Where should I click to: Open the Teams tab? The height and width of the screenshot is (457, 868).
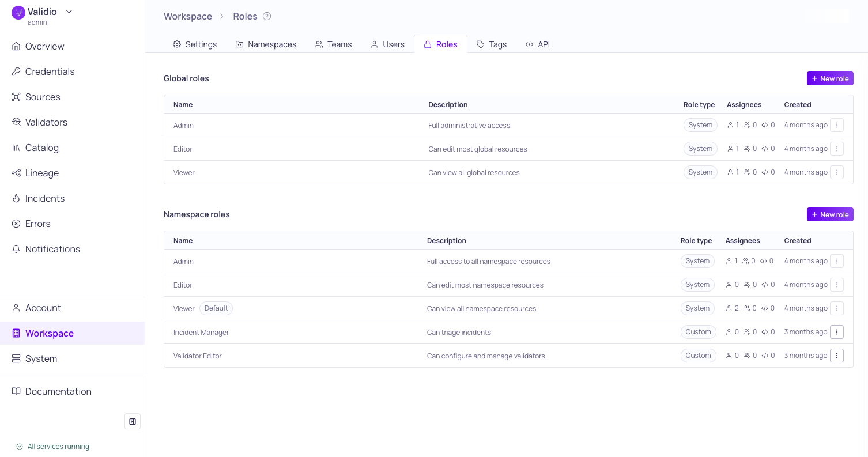pyautogui.click(x=333, y=44)
